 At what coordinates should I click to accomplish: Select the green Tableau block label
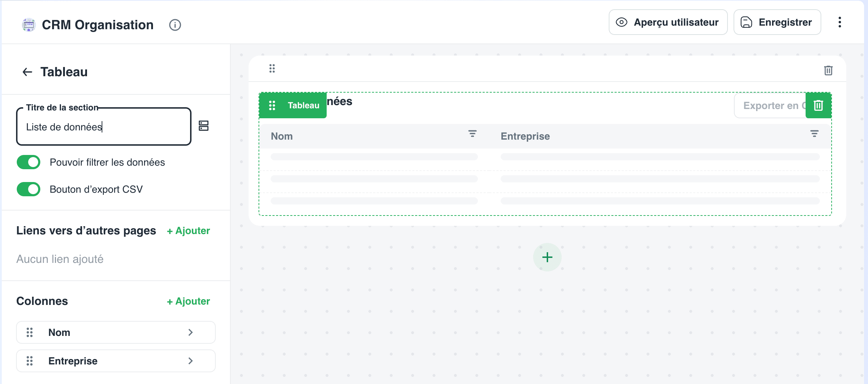[x=303, y=105]
